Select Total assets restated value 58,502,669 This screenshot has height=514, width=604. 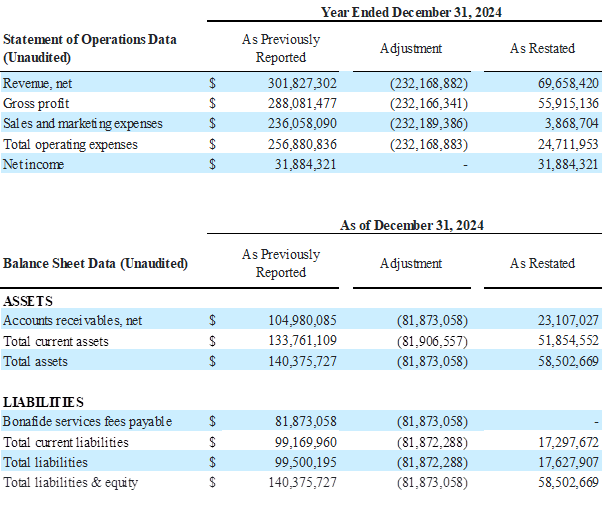coord(567,361)
